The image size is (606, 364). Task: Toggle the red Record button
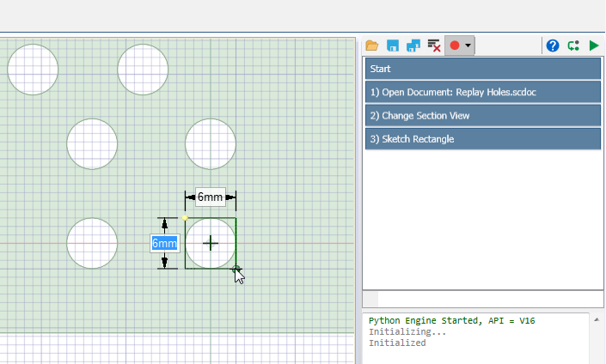pyautogui.click(x=455, y=45)
